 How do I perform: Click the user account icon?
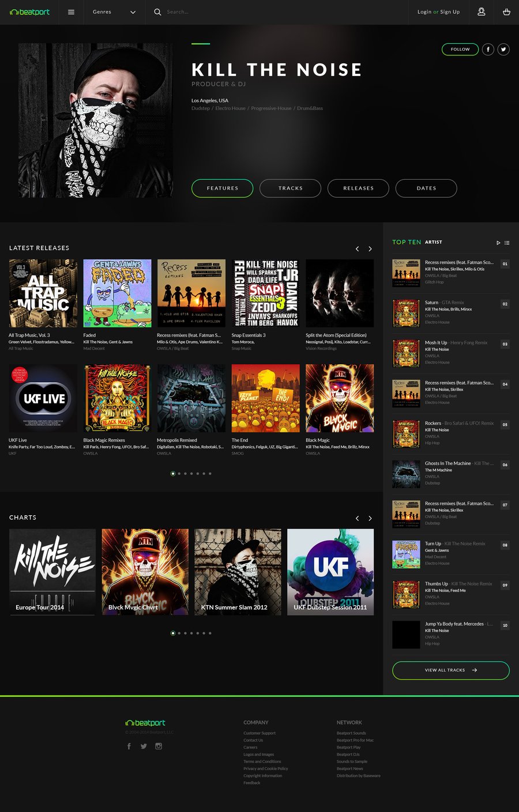[x=481, y=12]
